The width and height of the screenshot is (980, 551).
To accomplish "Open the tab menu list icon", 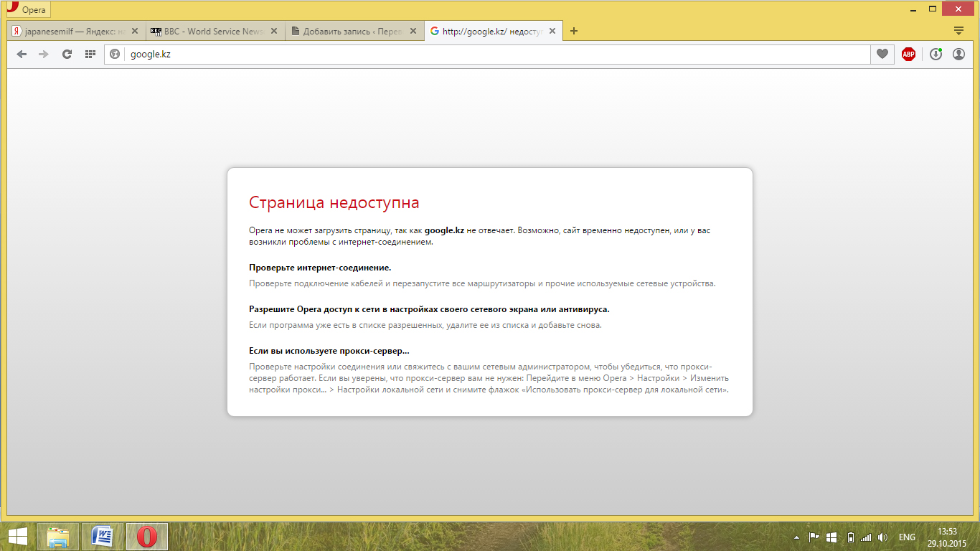I will click(x=958, y=31).
